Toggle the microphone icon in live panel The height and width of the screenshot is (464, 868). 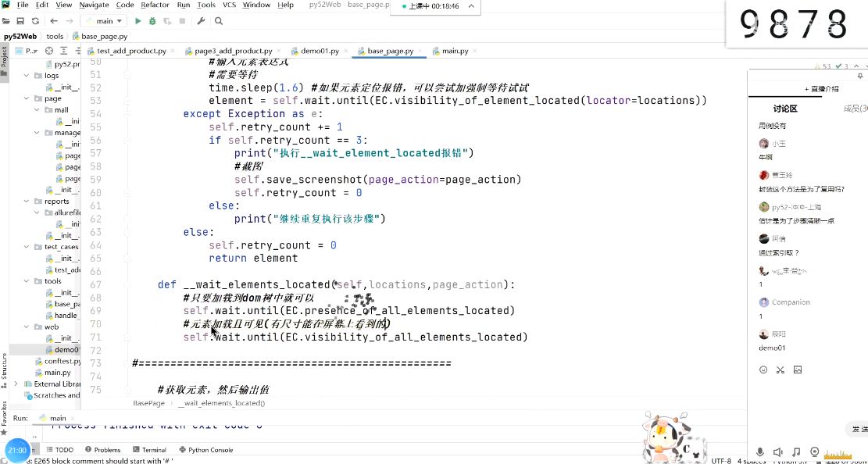pos(761,452)
